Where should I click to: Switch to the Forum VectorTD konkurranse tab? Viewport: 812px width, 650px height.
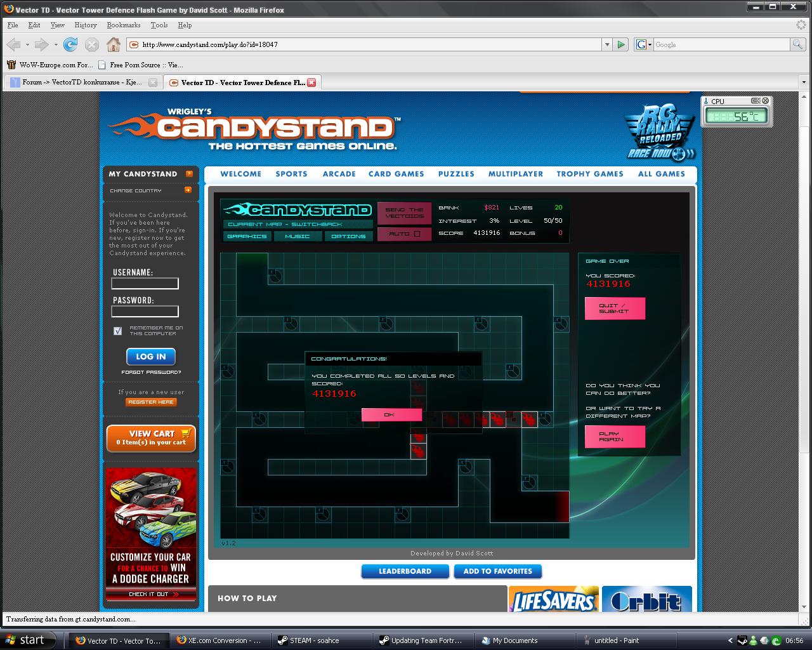coord(82,83)
